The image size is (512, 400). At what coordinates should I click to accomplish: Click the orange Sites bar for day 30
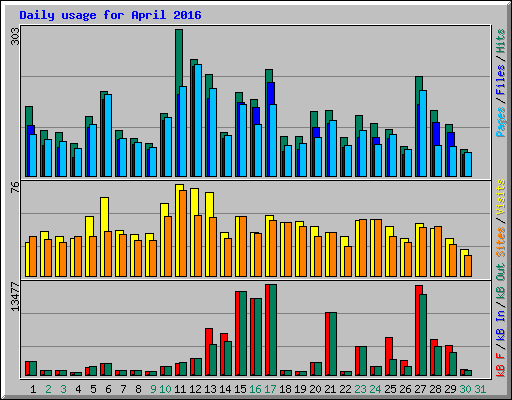(468, 266)
